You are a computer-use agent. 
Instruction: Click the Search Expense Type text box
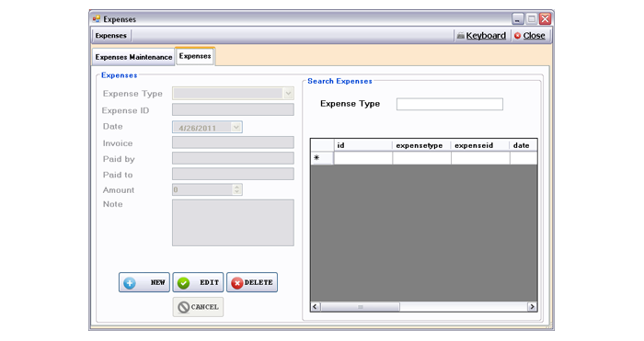pyautogui.click(x=449, y=104)
